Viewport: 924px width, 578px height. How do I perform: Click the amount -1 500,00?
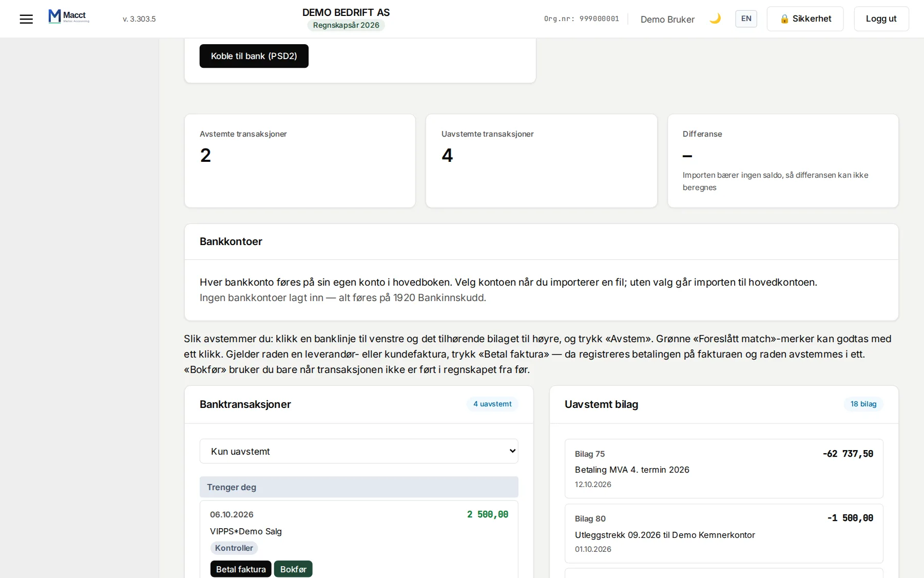(x=850, y=518)
